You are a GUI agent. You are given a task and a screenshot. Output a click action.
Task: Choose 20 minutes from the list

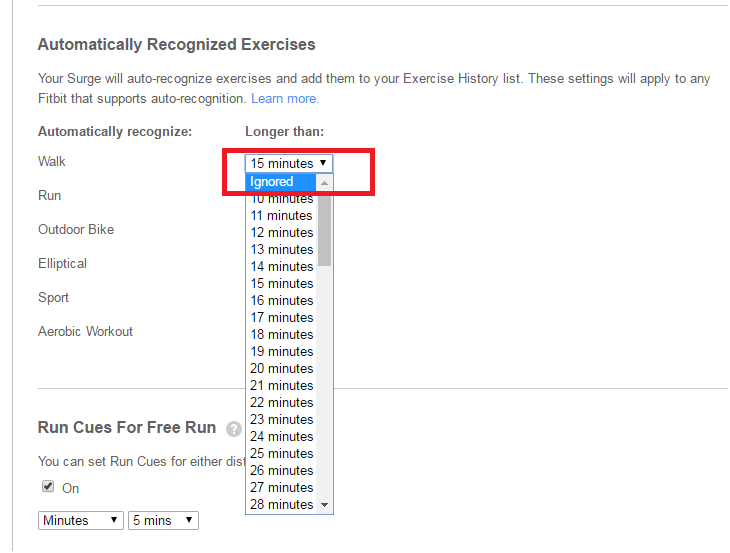pyautogui.click(x=282, y=368)
